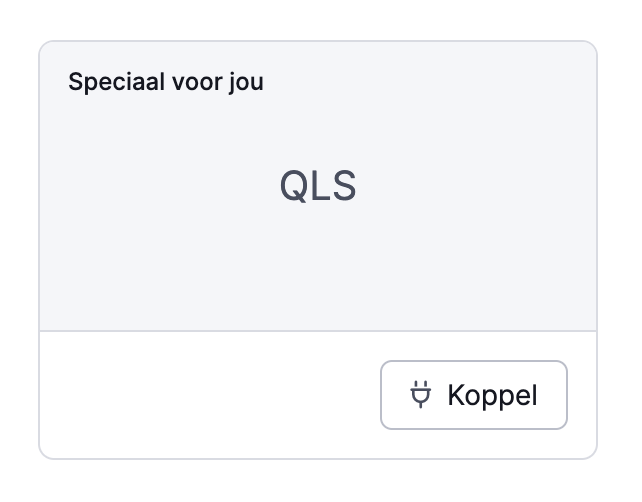Tap the electrical plug symbol
The image size is (642, 502).
point(420,394)
